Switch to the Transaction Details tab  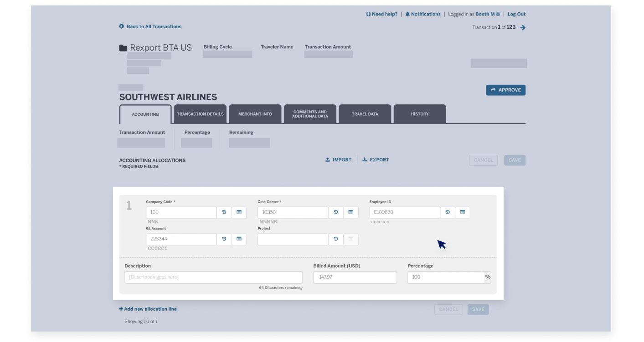click(x=200, y=114)
